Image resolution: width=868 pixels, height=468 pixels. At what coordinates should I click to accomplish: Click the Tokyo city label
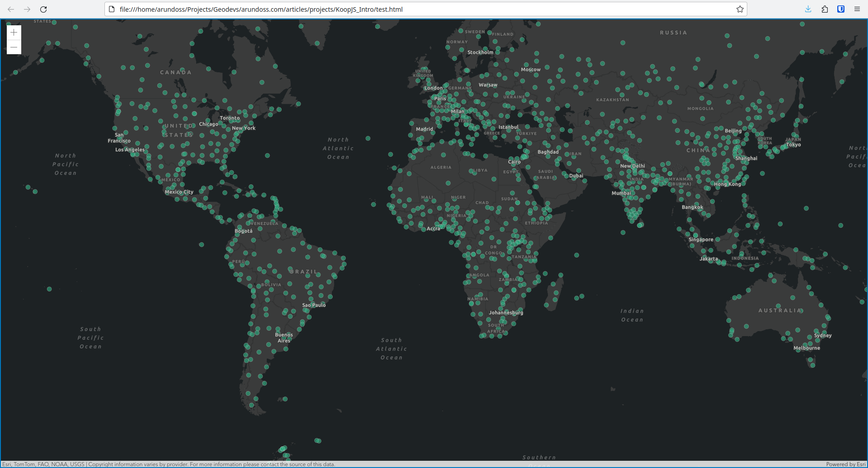[793, 145]
